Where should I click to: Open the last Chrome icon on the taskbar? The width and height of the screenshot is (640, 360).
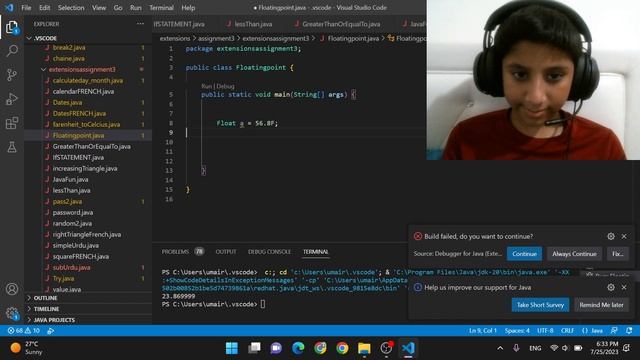click(x=342, y=348)
